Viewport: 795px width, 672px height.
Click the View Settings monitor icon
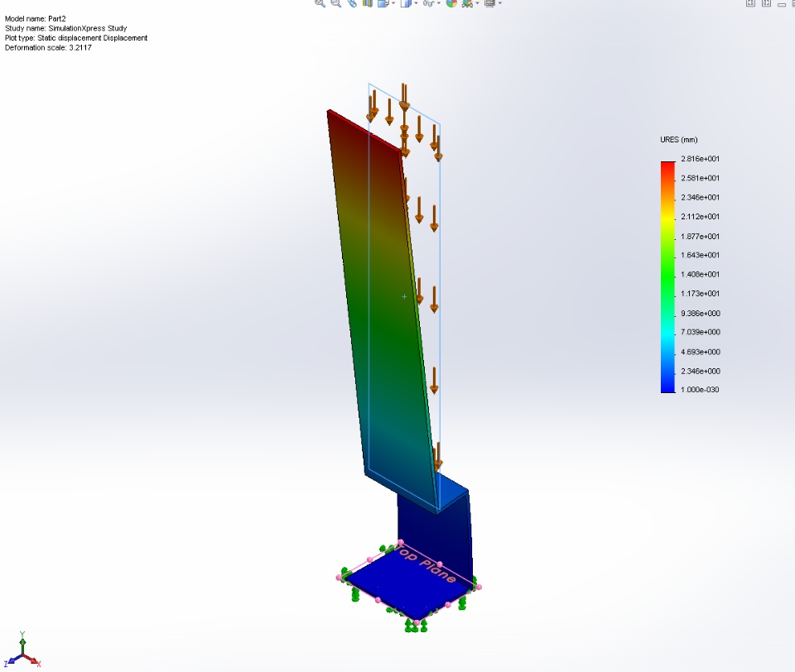click(489, 2)
